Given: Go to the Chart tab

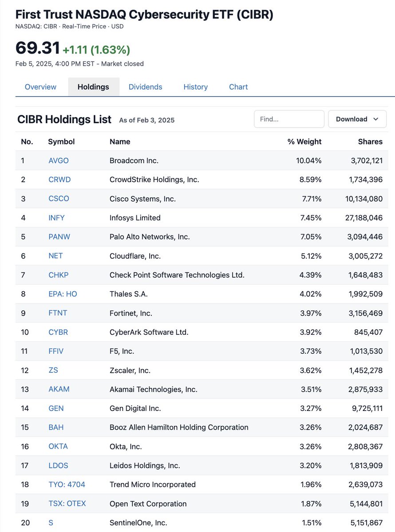Looking at the screenshot, I should [x=238, y=87].
